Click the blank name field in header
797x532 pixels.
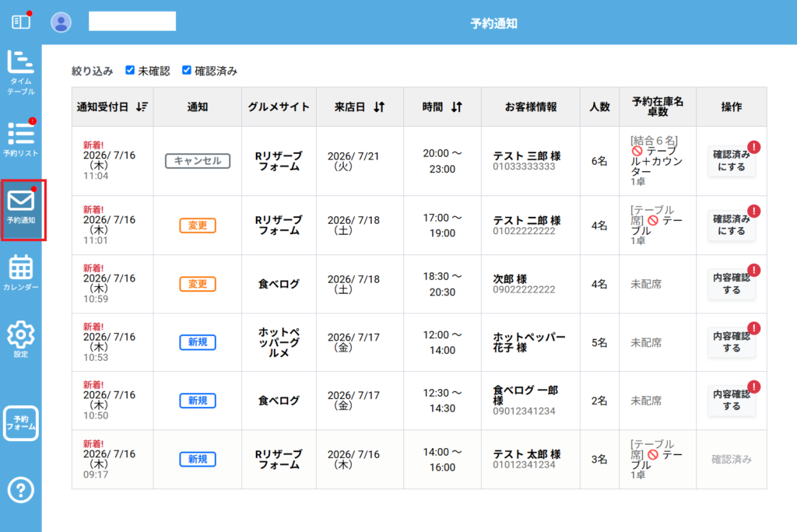click(132, 21)
